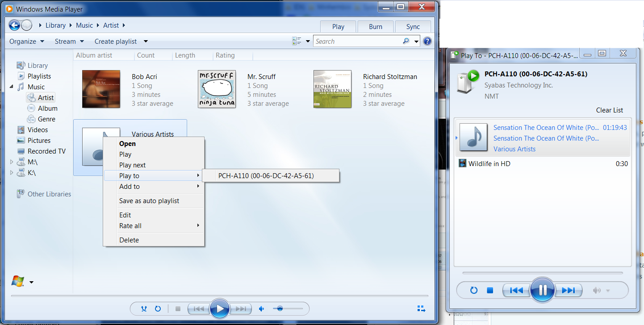
Task: Click Library in the breadcrumb path
Action: point(55,25)
